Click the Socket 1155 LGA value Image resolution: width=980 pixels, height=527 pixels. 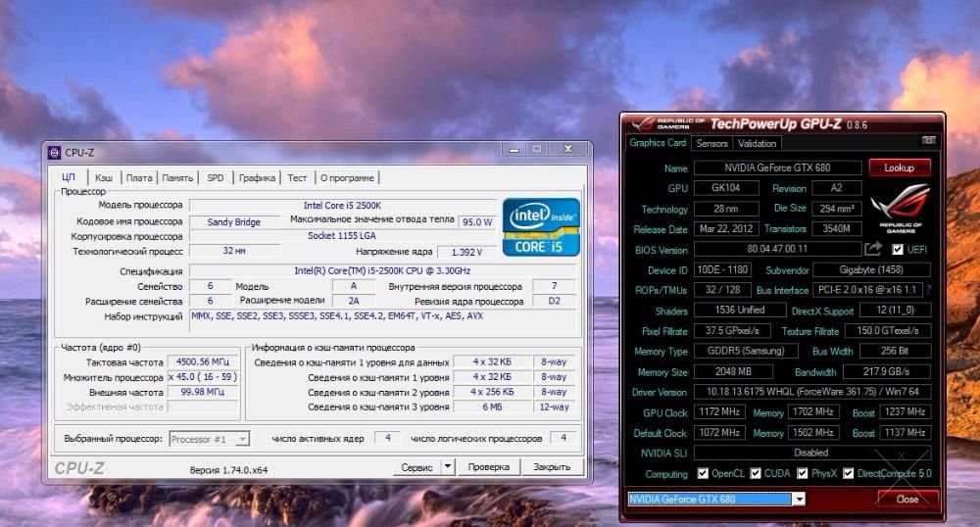tap(342, 236)
